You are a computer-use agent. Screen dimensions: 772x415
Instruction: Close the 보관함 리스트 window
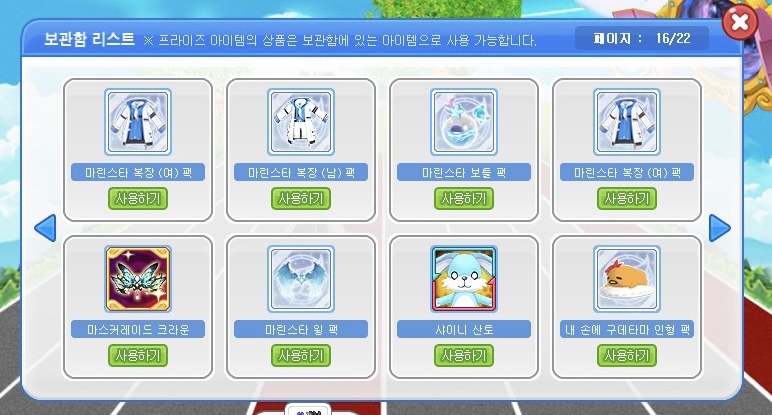[x=740, y=22]
